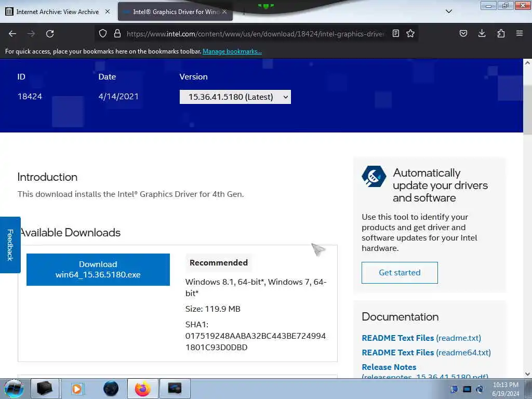Show the date and time clock panel
The image size is (532, 399).
[x=505, y=389]
